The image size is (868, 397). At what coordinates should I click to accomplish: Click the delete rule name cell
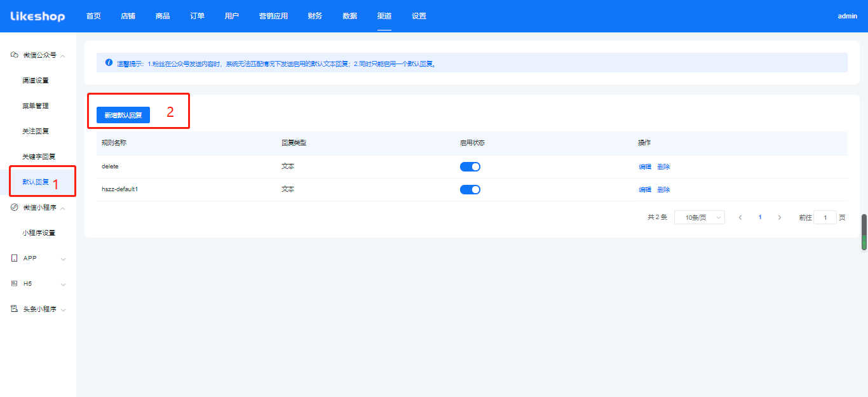pos(110,166)
